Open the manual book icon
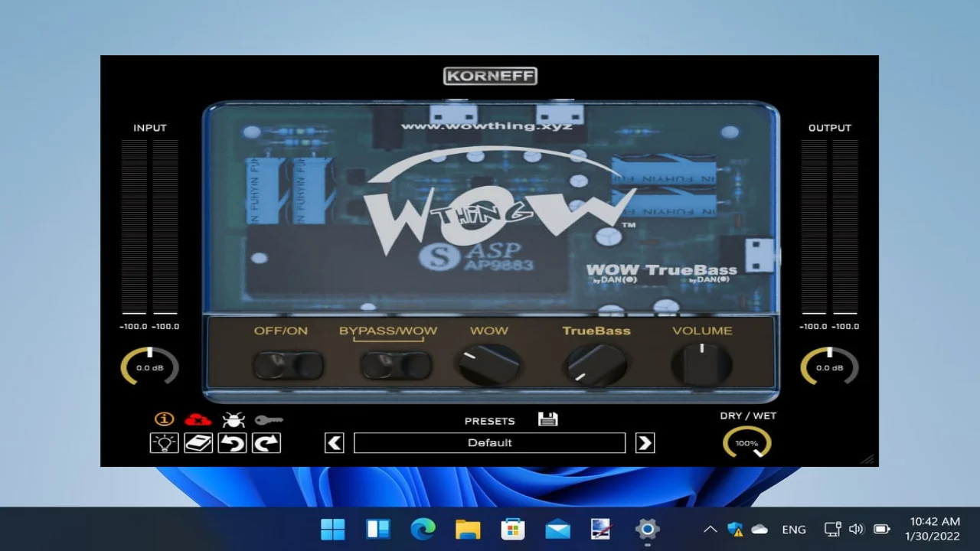Image resolution: width=980 pixels, height=551 pixels. (x=198, y=442)
